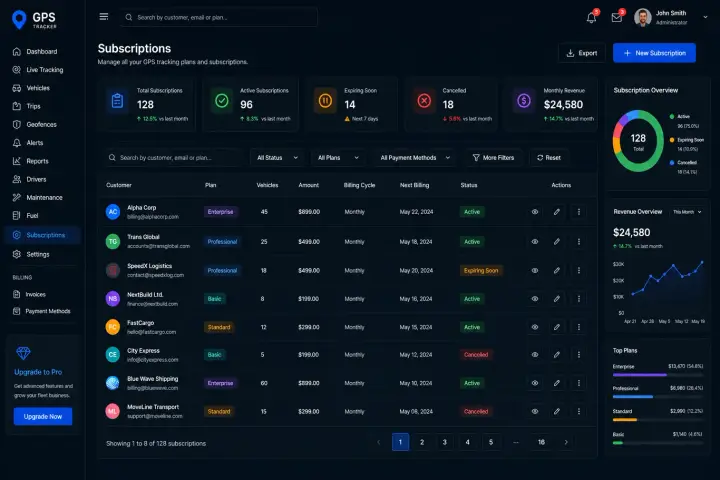
Task: Open Vehicles in the sidebar
Action: point(42,88)
